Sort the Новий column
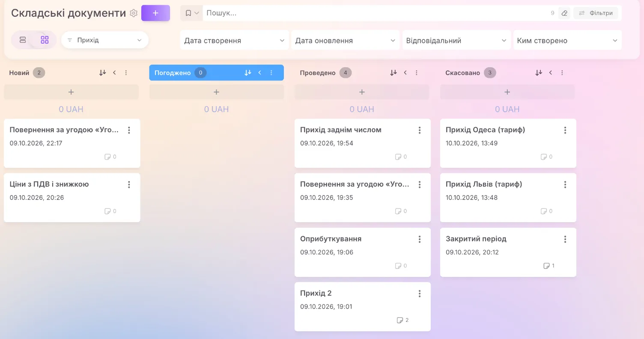644x339 pixels. click(102, 73)
